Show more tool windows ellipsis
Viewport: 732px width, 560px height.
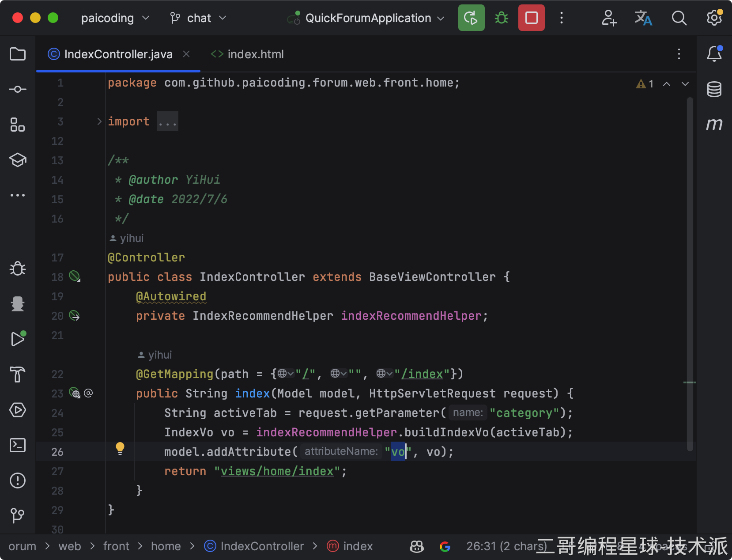18,195
